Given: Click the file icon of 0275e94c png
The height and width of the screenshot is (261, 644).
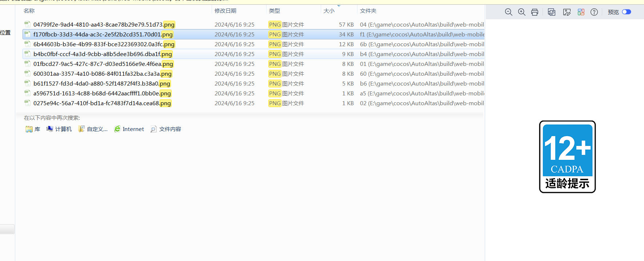Looking at the screenshot, I should pos(27,103).
